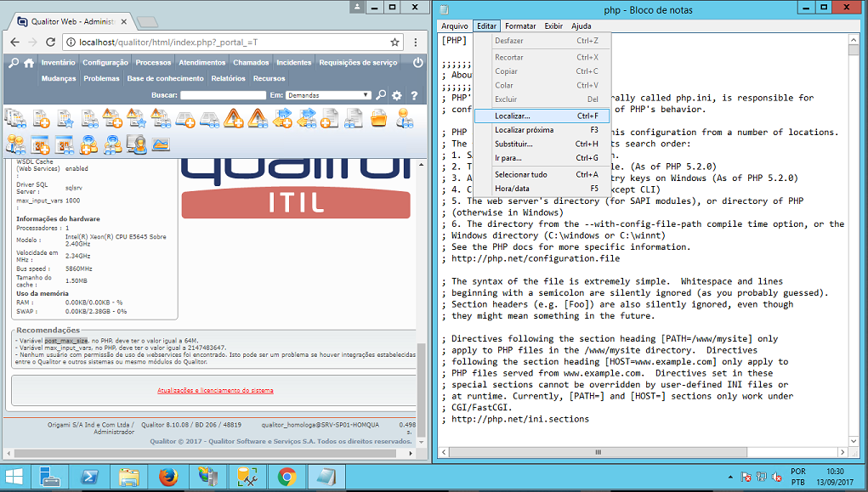The image size is (868, 492).
Task: Click the Windows Start button
Action: (x=14, y=477)
